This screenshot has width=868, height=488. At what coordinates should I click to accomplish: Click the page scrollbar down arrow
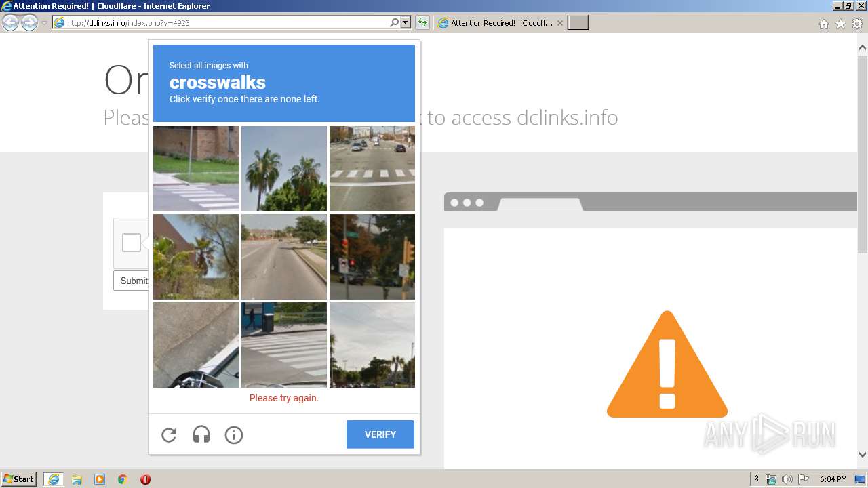point(863,455)
